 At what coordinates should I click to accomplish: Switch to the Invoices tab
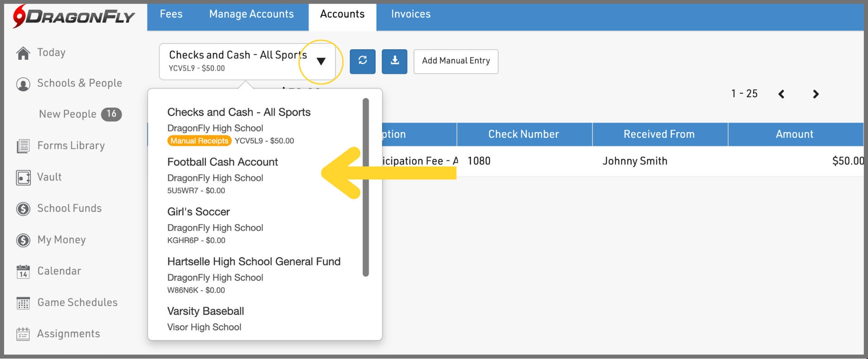tap(410, 14)
